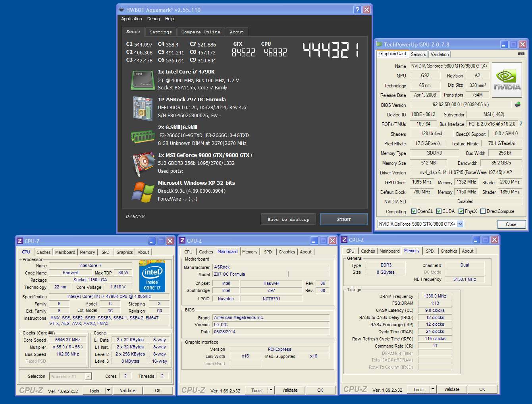Click the NB Frequency value 5133.1 MHz

(x=465, y=280)
